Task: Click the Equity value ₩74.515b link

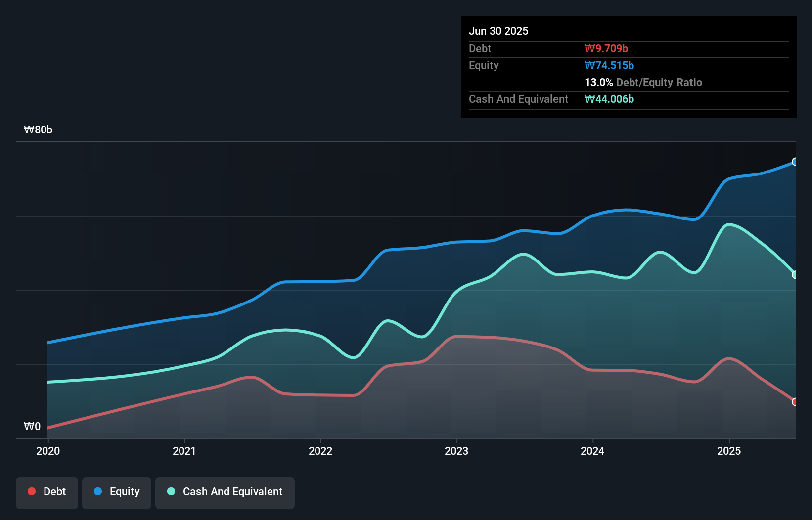Action: coord(609,65)
